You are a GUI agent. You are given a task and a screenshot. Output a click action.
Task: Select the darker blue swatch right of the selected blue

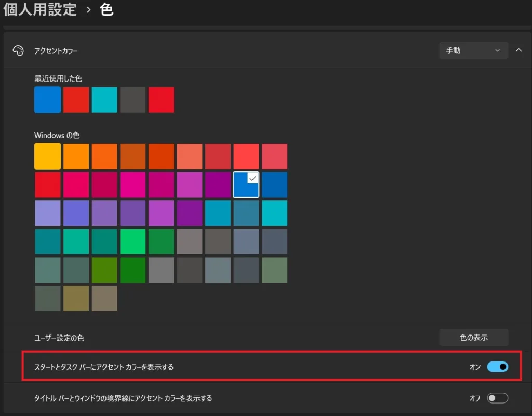pos(275,185)
